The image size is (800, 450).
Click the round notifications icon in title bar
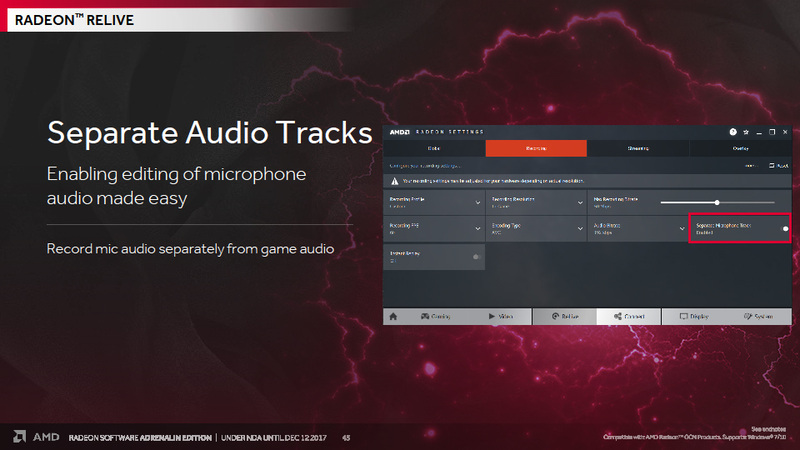tap(733, 132)
